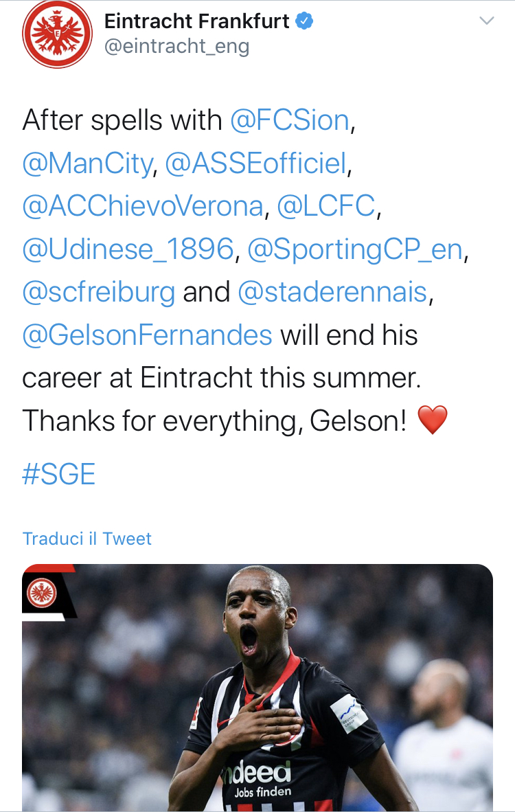Image resolution: width=515 pixels, height=812 pixels.
Task: Open the Eintracht Frankfurt account name
Action: pos(196,21)
